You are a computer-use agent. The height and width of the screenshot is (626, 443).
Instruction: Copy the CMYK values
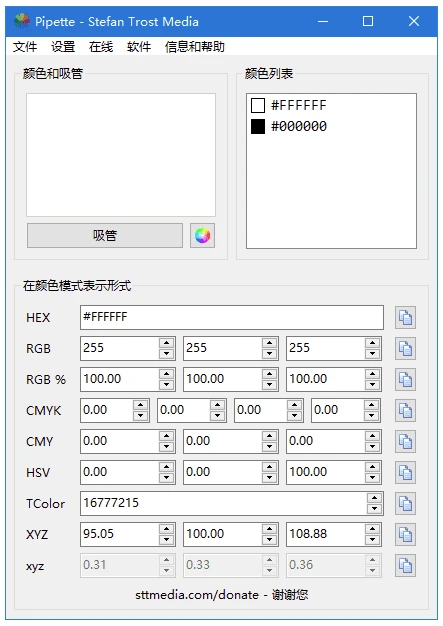click(x=405, y=410)
